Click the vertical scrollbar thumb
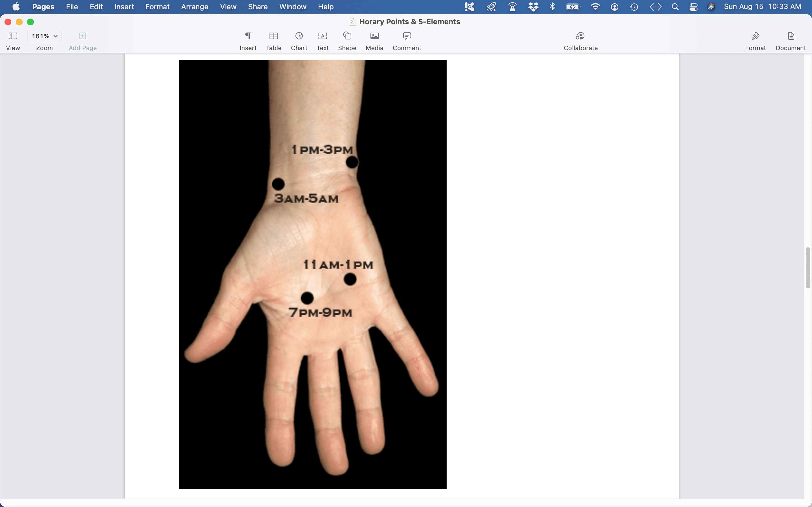 pyautogui.click(x=808, y=268)
